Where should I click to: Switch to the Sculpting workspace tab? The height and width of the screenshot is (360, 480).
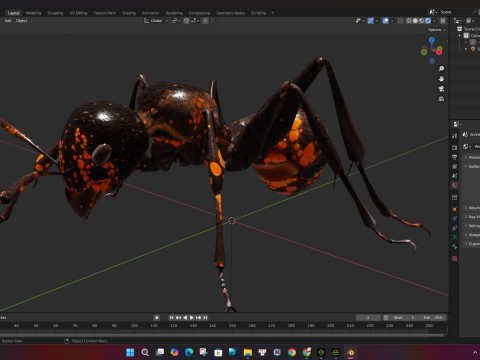55,13
